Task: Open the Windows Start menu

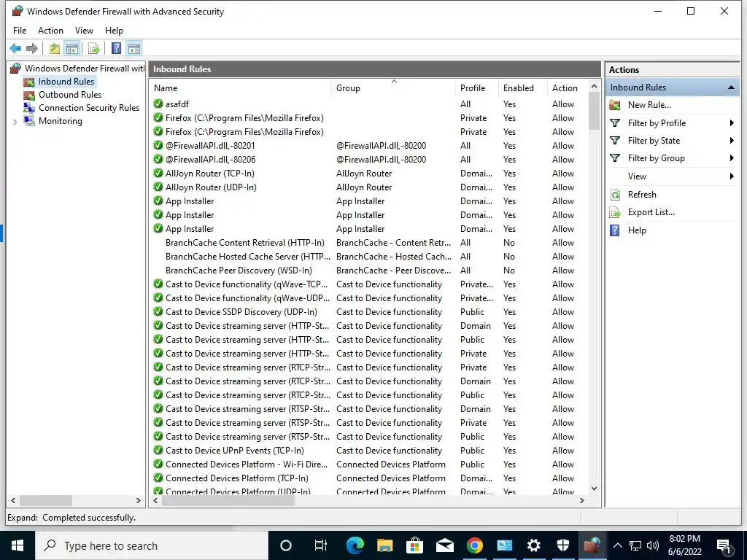Action: pos(18,545)
